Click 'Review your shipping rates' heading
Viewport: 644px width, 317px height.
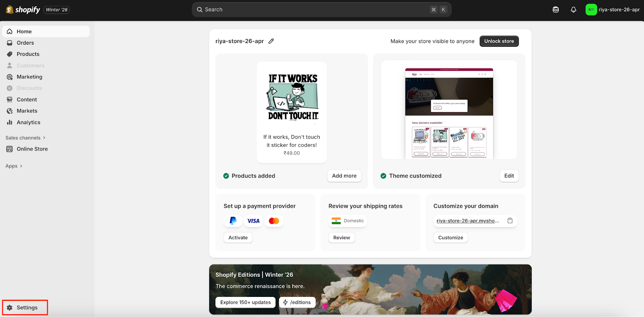point(365,206)
